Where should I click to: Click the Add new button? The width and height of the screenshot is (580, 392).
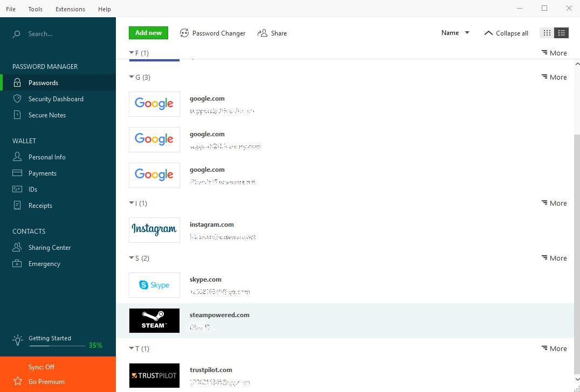(148, 33)
